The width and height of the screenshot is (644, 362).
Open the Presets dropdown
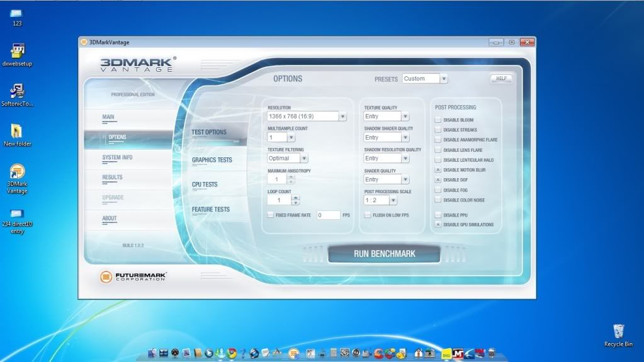pyautogui.click(x=444, y=79)
